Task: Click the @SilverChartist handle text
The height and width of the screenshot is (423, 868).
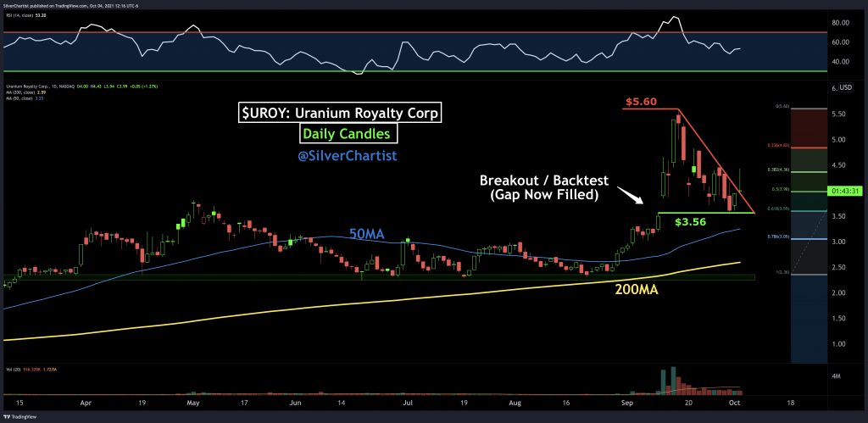Action: point(347,156)
